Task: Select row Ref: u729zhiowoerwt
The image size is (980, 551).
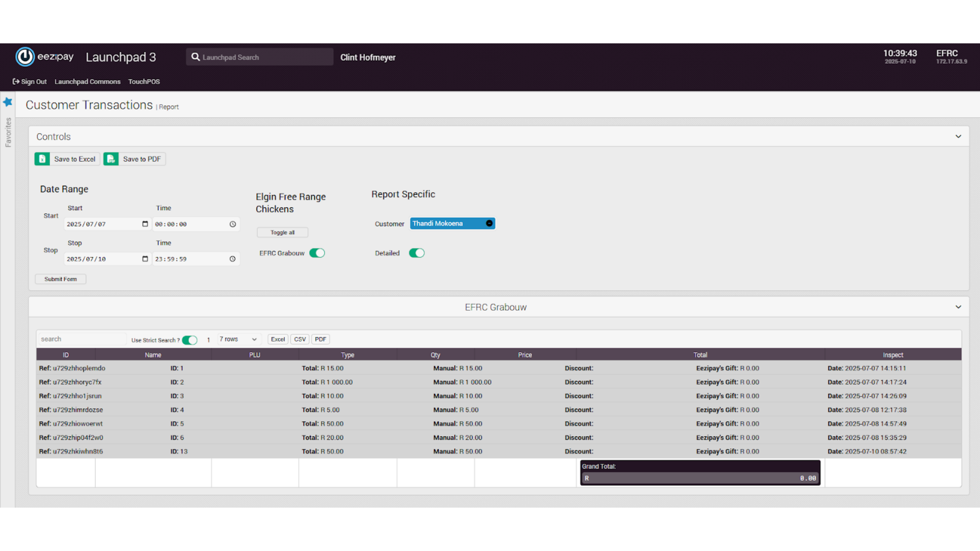Action: [499, 424]
